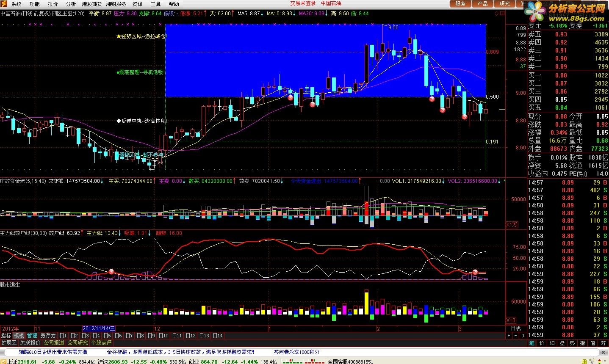This screenshot has width=609, height=364.
Task: Click the X10 scale label in 股市逃生 panel
Action: pos(511,320)
